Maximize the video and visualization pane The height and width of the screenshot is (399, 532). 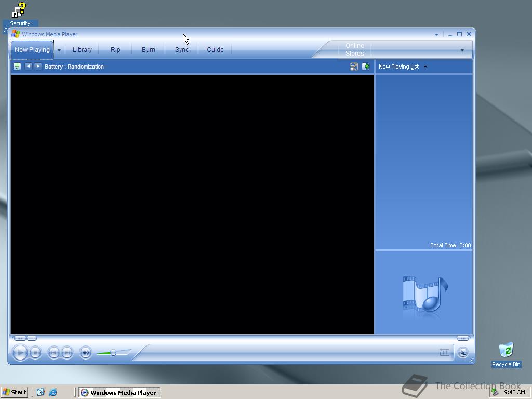click(354, 66)
